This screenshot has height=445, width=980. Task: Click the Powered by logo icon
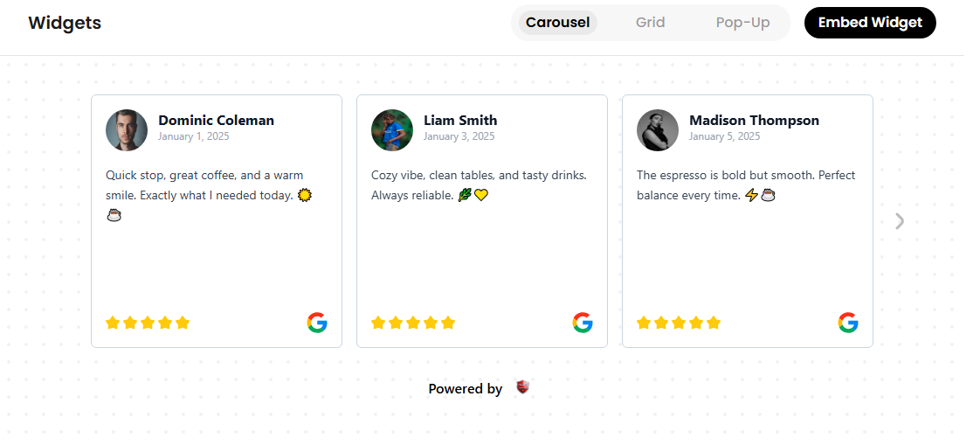coord(522,387)
